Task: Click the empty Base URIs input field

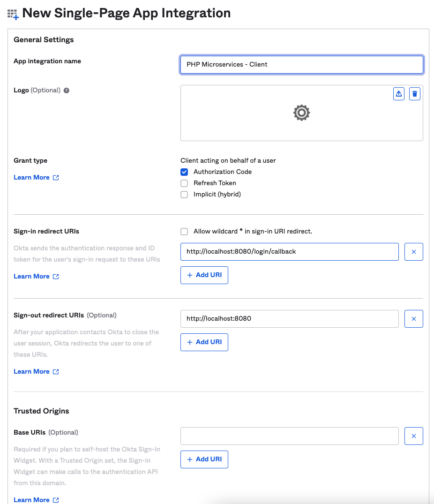Action: 289,436
